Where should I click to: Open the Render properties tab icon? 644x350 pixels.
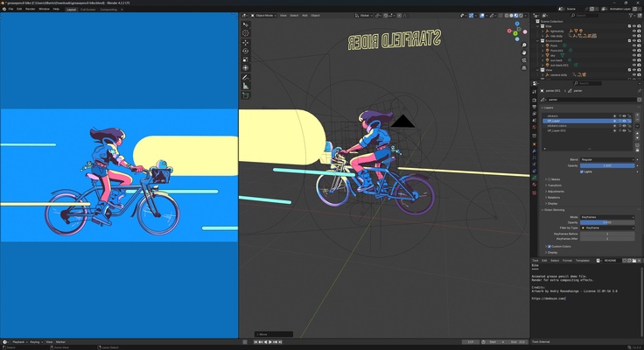[534, 100]
